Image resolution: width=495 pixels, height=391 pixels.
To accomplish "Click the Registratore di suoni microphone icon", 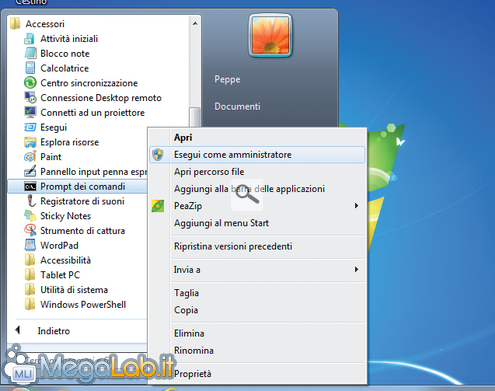I will pos(31,201).
